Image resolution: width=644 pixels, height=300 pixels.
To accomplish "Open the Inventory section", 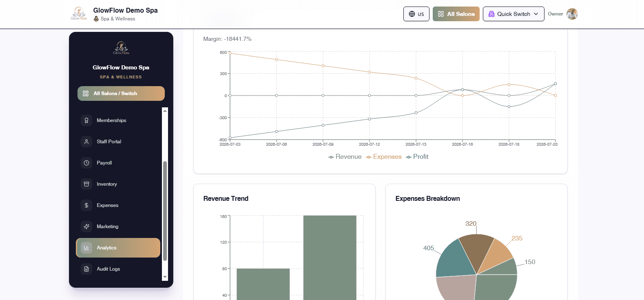I will 118,184.
